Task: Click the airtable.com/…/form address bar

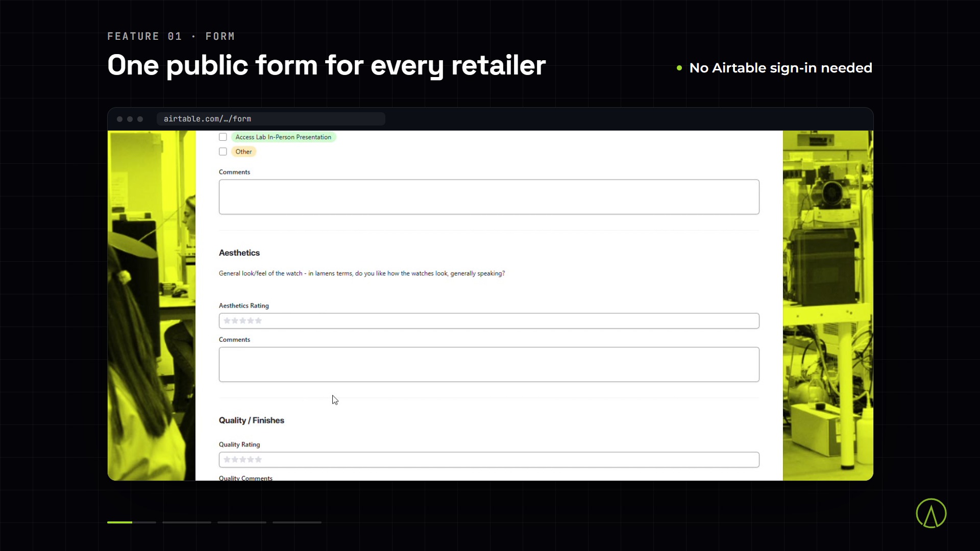Action: point(271,119)
